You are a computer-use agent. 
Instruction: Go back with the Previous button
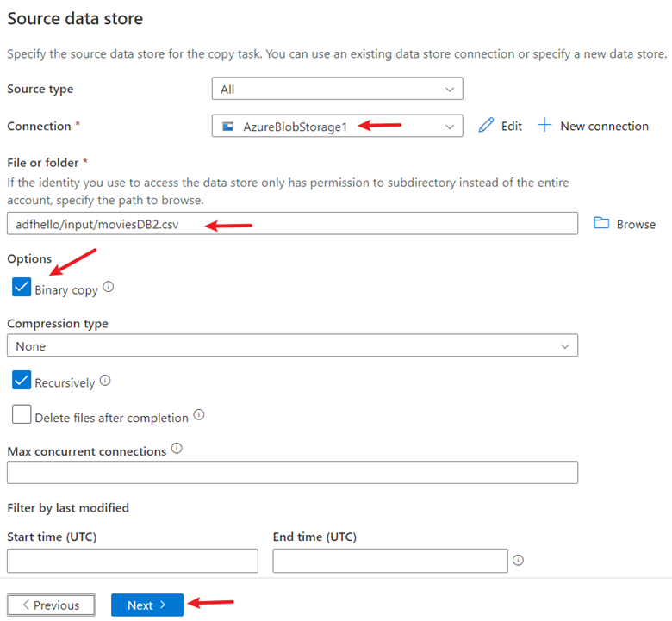pyautogui.click(x=50, y=605)
